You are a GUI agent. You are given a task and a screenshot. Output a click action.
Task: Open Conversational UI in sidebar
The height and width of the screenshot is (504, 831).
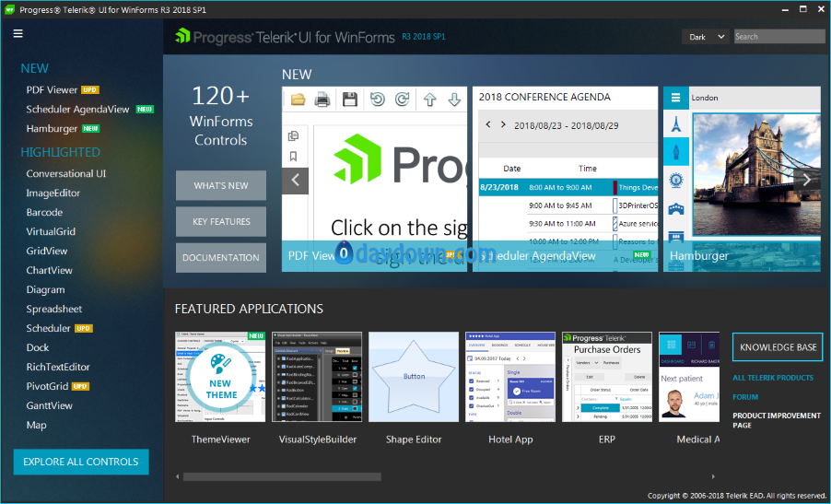pyautogui.click(x=65, y=174)
